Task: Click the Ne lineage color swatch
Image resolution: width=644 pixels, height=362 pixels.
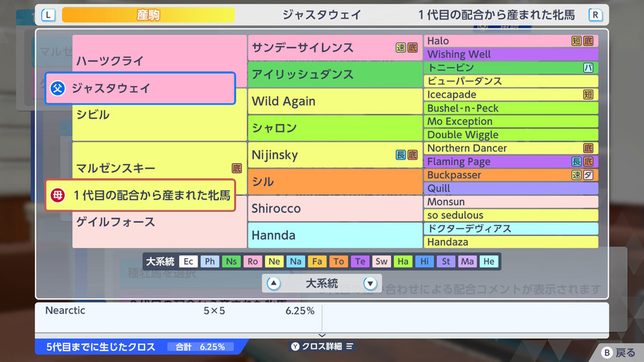Action: pos(274,261)
